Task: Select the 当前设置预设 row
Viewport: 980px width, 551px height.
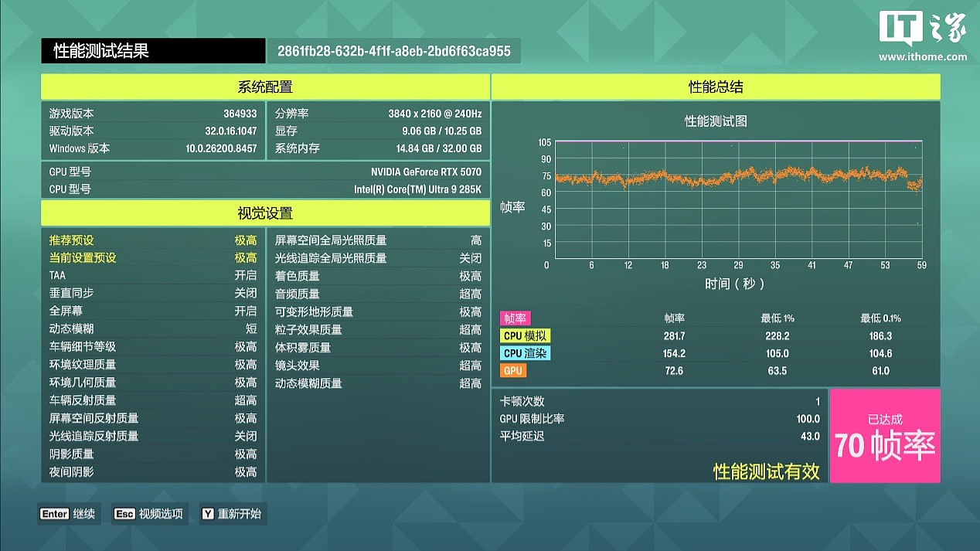Action: (x=153, y=258)
